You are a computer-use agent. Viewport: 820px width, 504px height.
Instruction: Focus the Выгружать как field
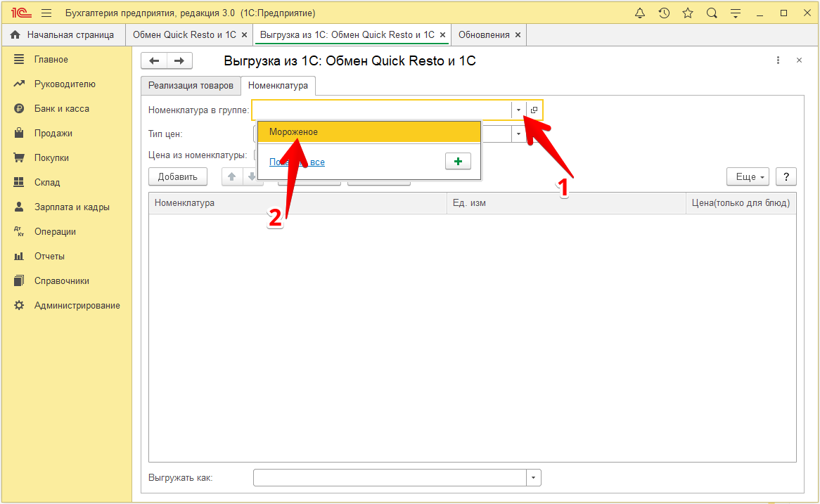tap(390, 478)
